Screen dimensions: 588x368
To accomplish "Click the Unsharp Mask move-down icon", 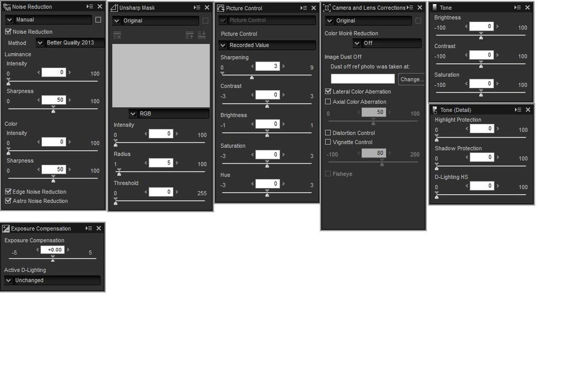I will [x=202, y=35].
